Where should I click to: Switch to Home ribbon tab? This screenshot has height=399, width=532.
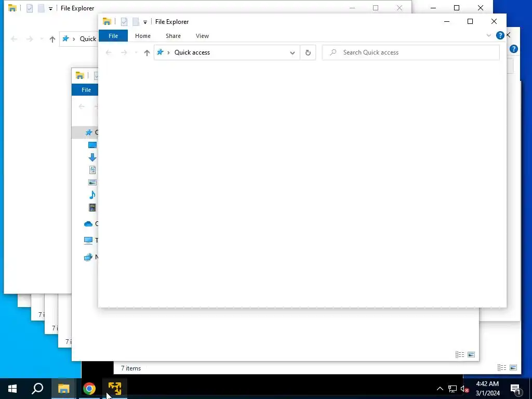(143, 36)
